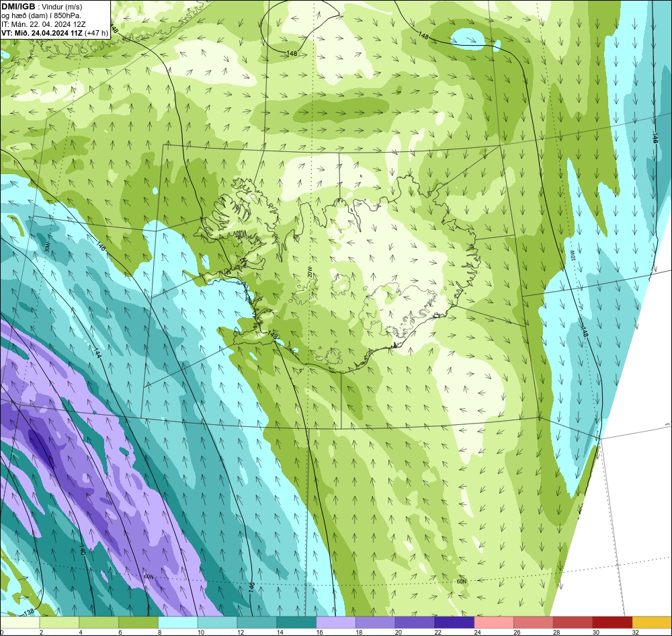This screenshot has height=636, width=672.
Task: Click the '148' contour label on southwest Iceland coast
Action: pyautogui.click(x=272, y=335)
